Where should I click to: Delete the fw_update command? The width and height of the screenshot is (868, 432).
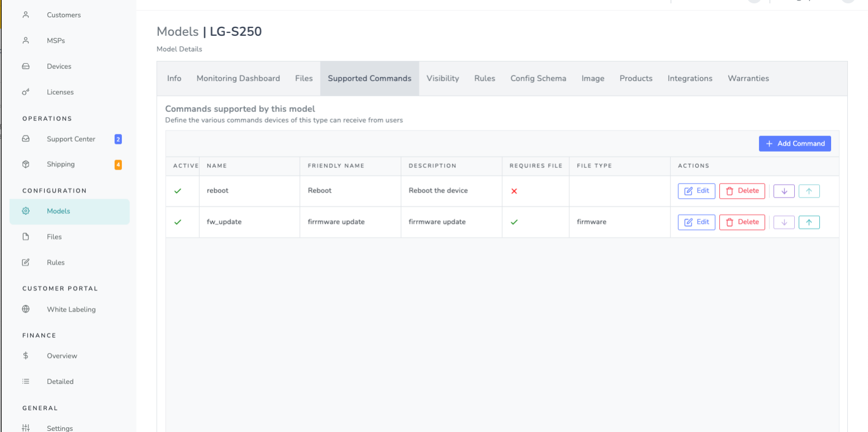(742, 222)
